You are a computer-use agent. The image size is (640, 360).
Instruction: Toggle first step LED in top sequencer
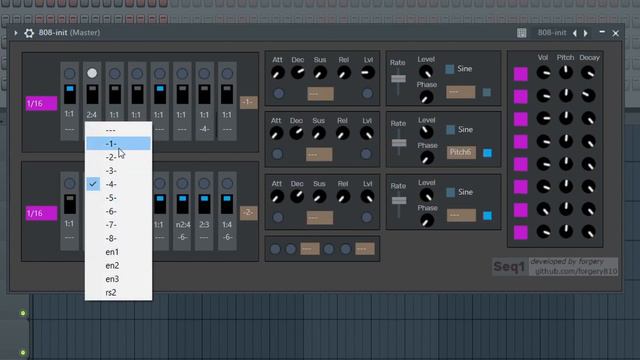(70, 73)
